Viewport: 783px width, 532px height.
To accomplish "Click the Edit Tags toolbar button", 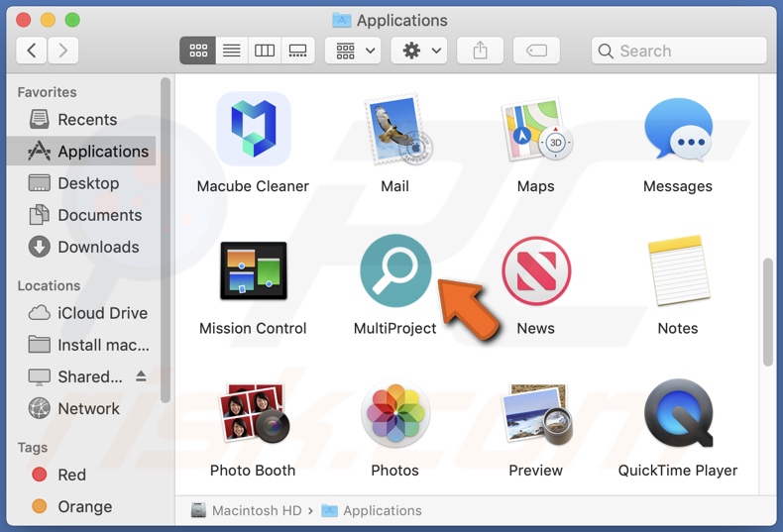I will pyautogui.click(x=536, y=51).
